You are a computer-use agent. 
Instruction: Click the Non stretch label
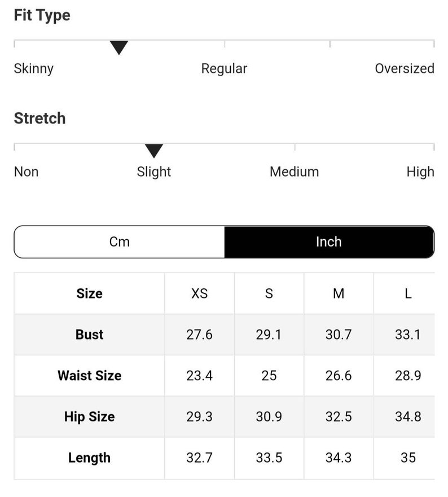[x=27, y=172]
